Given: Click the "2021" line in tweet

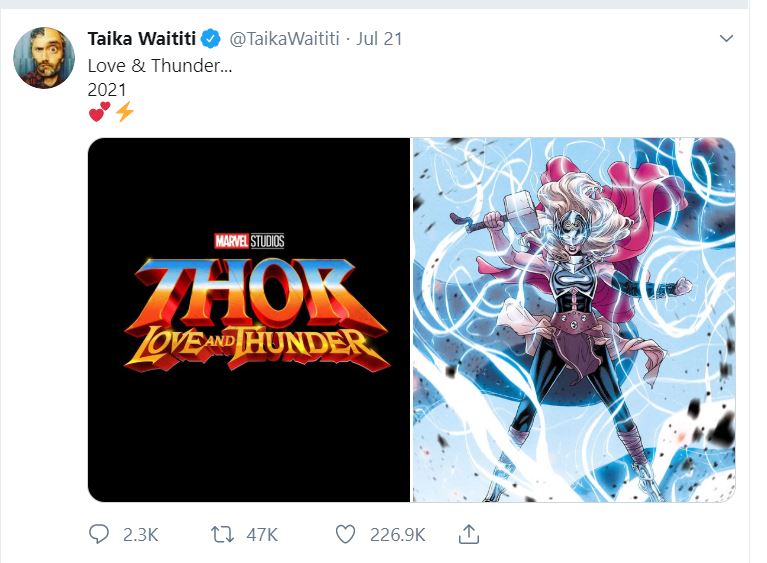Looking at the screenshot, I should pos(107,87).
